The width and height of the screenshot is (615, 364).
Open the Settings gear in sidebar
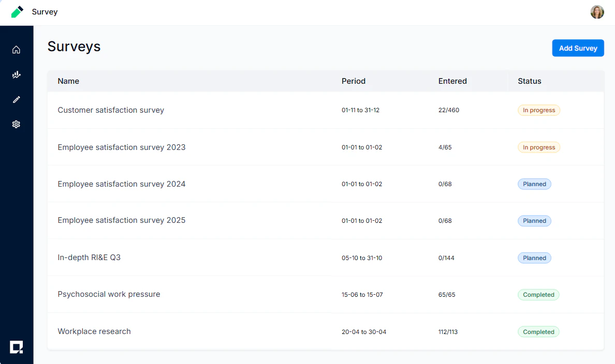[16, 124]
